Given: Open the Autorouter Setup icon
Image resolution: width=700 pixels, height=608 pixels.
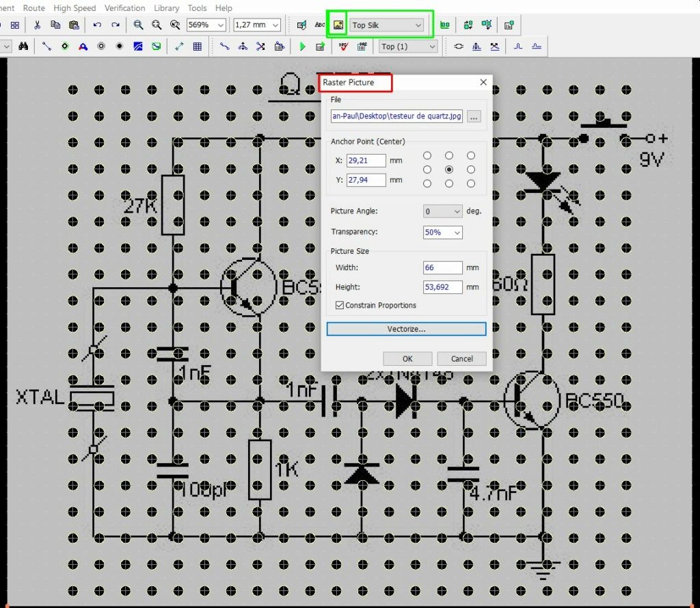Looking at the screenshot, I should tap(320, 47).
